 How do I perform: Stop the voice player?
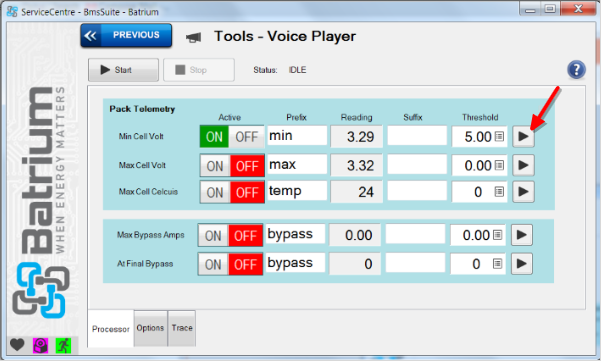(199, 70)
